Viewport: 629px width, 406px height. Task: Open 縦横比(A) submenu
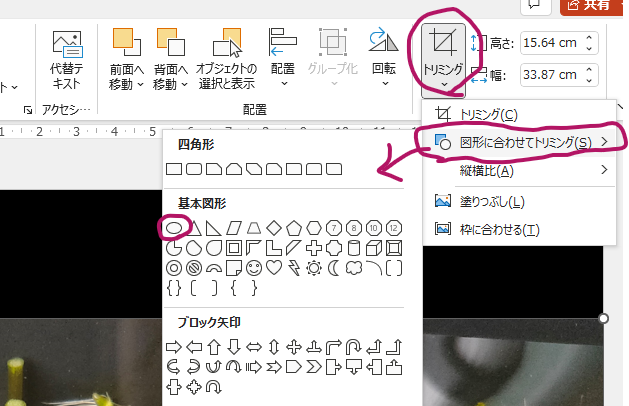pyautogui.click(x=519, y=171)
